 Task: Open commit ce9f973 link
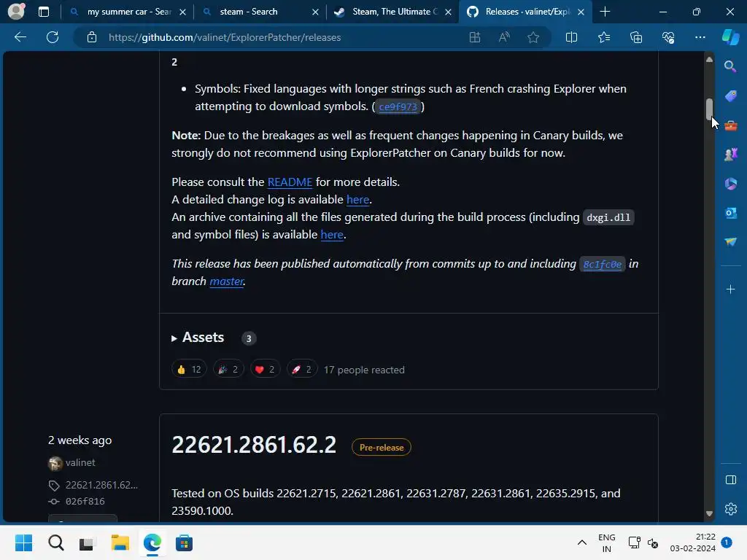[398, 106]
